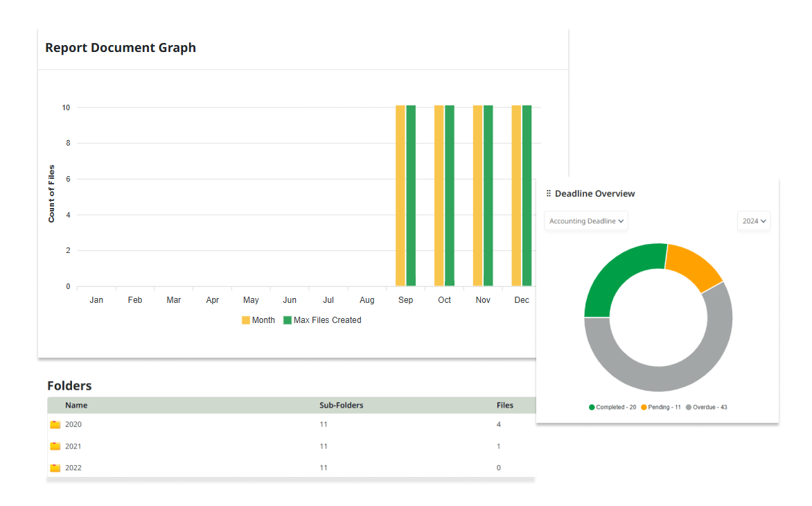Image resolution: width=812 pixels, height=506 pixels.
Task: Toggle the Overdue - 43 legend item
Action: [x=707, y=407]
